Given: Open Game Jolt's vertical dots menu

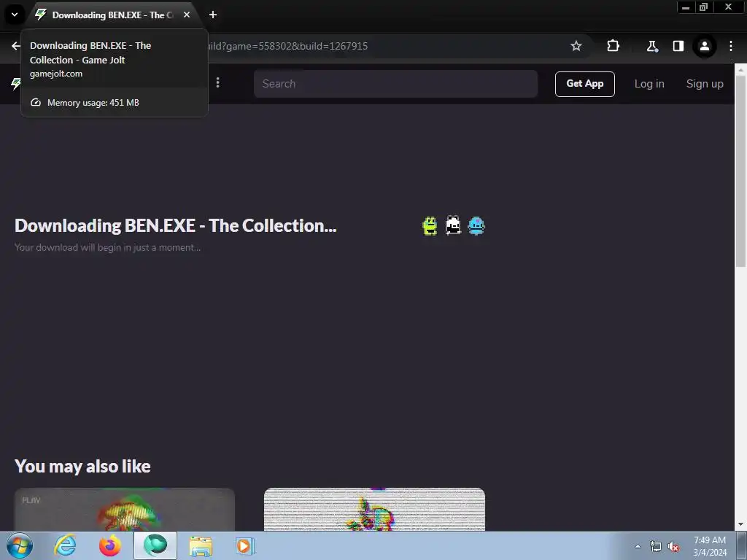Looking at the screenshot, I should click(217, 83).
